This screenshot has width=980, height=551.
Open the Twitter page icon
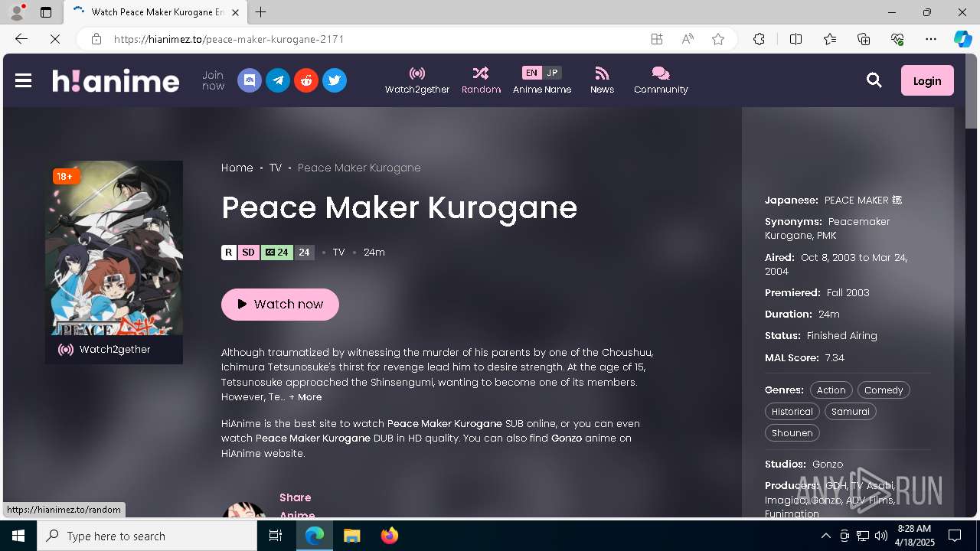335,80
